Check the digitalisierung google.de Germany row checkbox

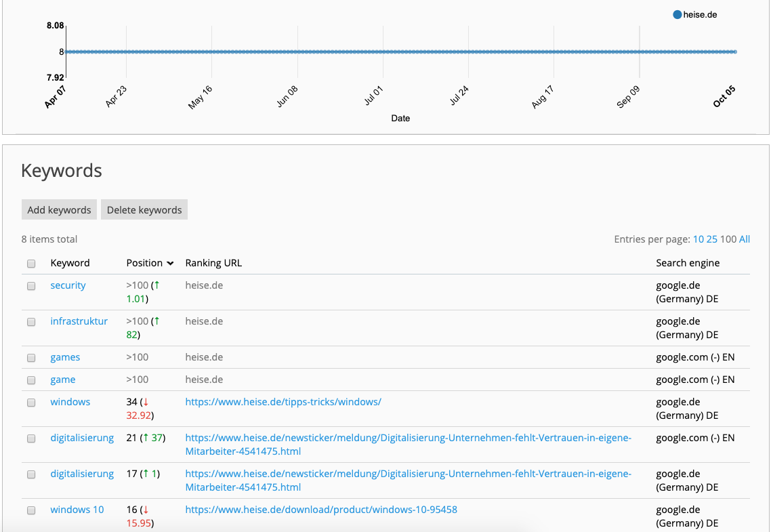pyautogui.click(x=31, y=474)
